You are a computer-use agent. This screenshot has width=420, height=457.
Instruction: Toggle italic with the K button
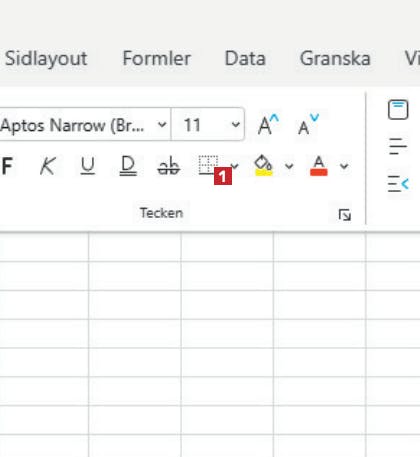coord(47,166)
